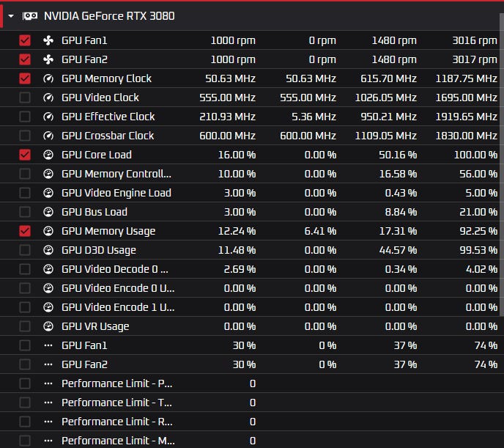Select the GPU Core Load label
This screenshot has width=504, height=448.
tap(97, 155)
